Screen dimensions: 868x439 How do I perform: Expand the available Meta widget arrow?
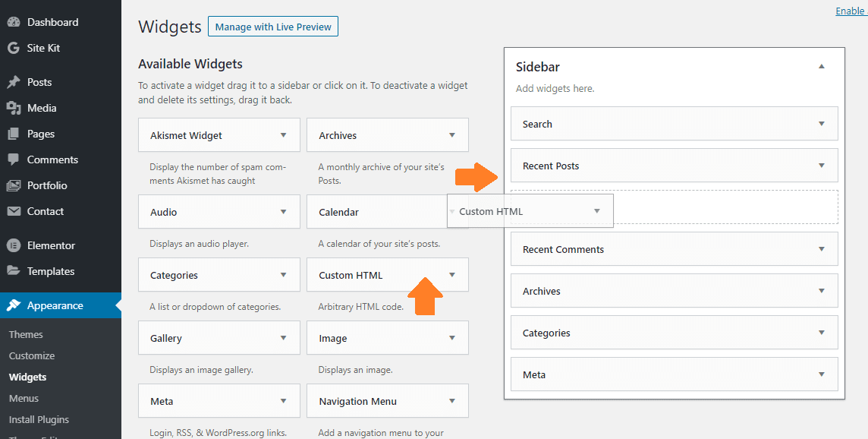[284, 401]
